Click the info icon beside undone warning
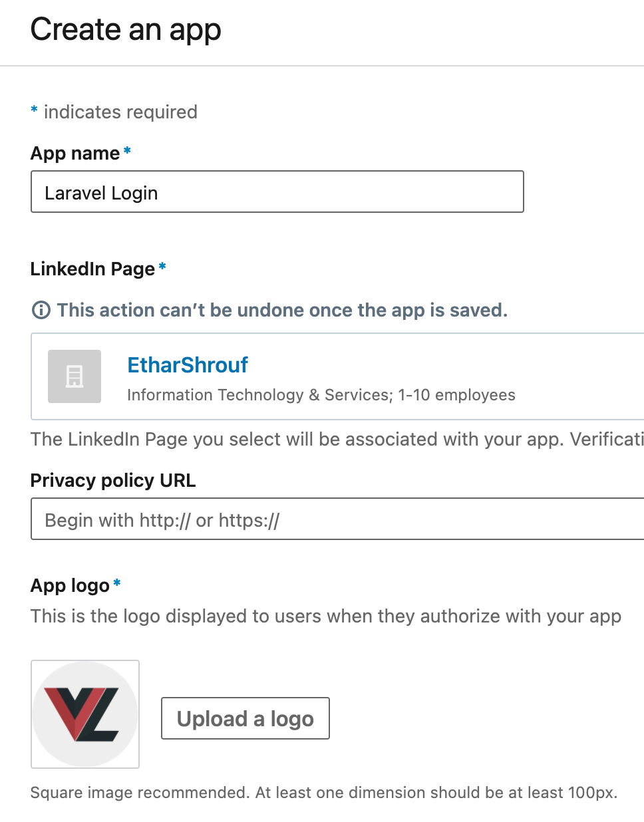This screenshot has height=822, width=644. 41,310
